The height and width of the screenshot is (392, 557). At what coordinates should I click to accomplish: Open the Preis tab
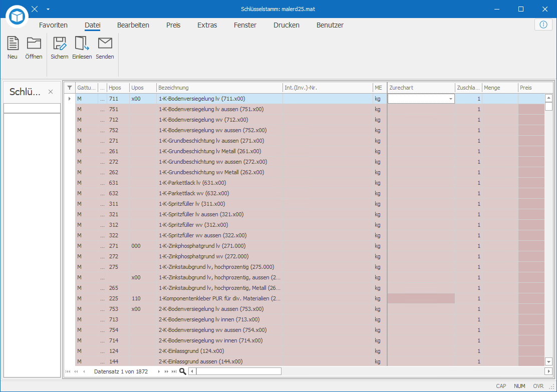(x=173, y=25)
